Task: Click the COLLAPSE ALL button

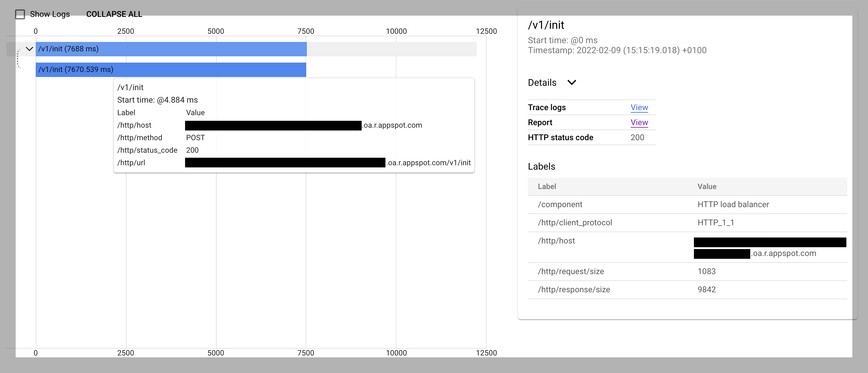Action: [114, 14]
